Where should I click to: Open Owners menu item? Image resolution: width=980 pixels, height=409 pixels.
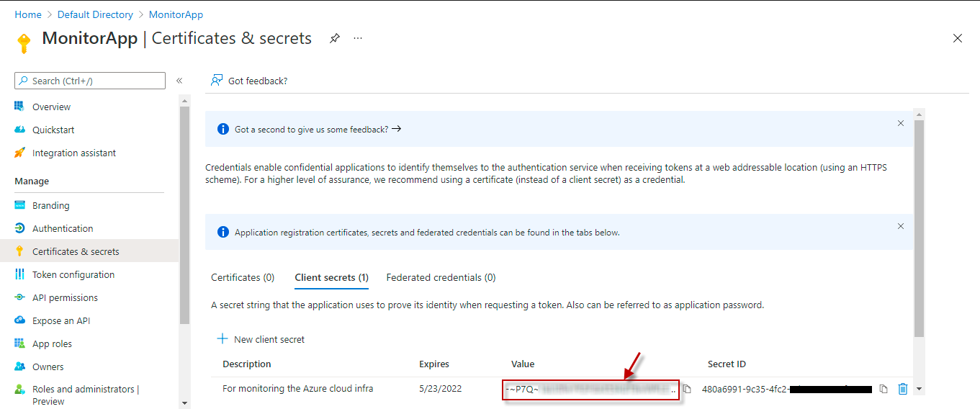48,367
